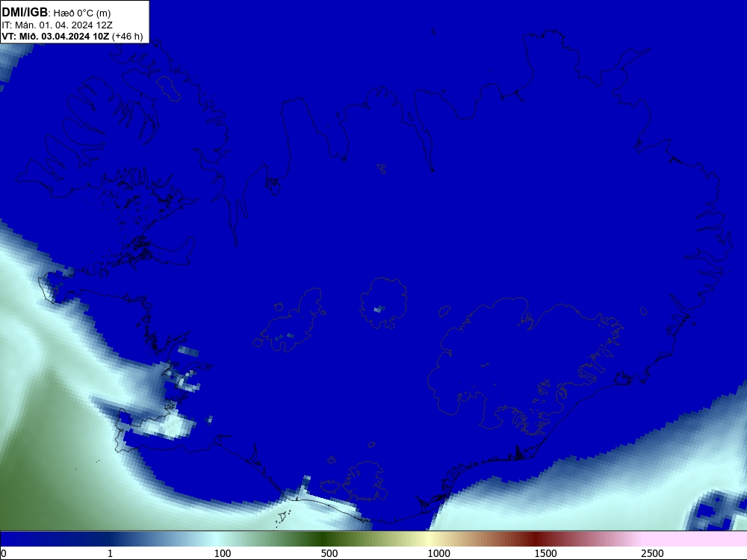Screen dimensions: 747x560
Task: Select the 'IT: Mán. 01. 04. 2024 12Z' line
Action: pos(58,25)
